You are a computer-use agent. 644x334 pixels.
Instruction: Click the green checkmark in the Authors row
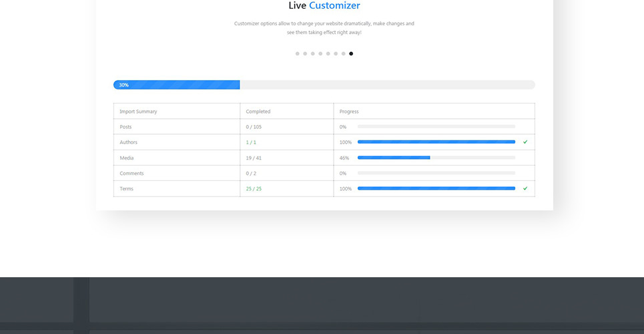pyautogui.click(x=525, y=142)
